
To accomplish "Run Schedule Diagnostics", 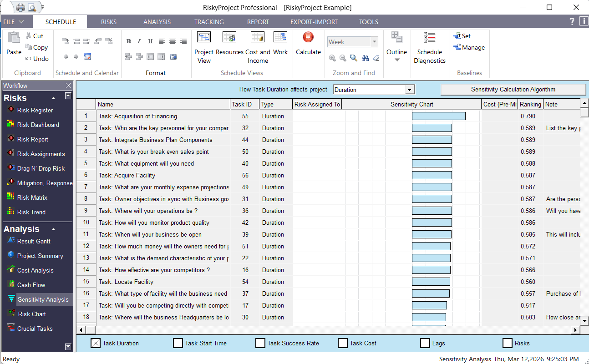I will (429, 48).
